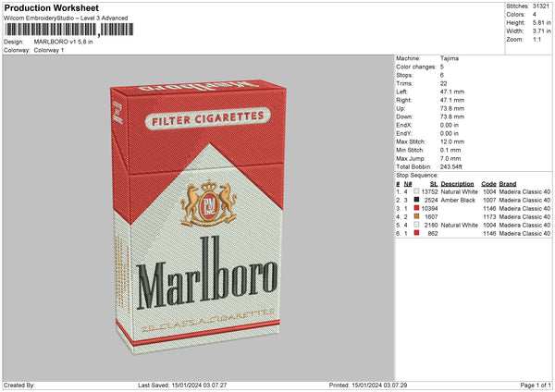Click thread code '1007' in row 2
555x392 pixels.
coord(489,201)
